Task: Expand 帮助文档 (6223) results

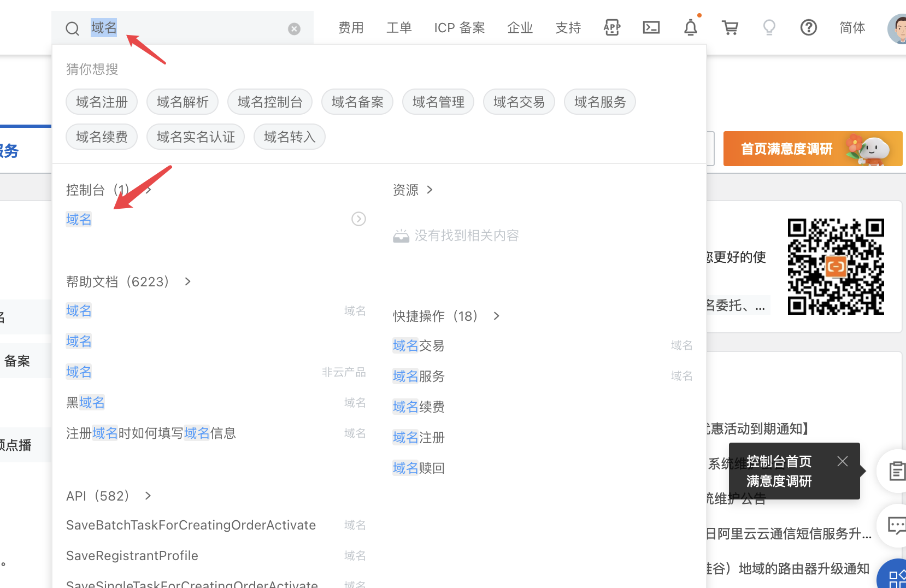Action: click(x=128, y=282)
